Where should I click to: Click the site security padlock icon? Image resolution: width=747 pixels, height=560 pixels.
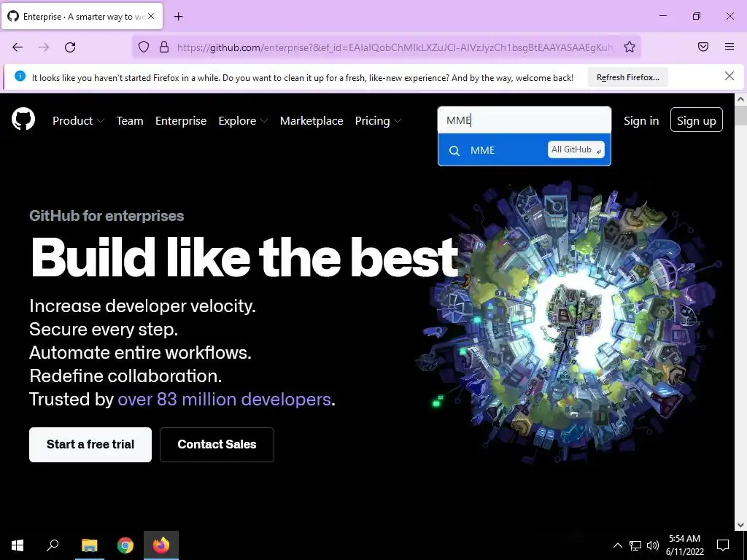pyautogui.click(x=164, y=47)
